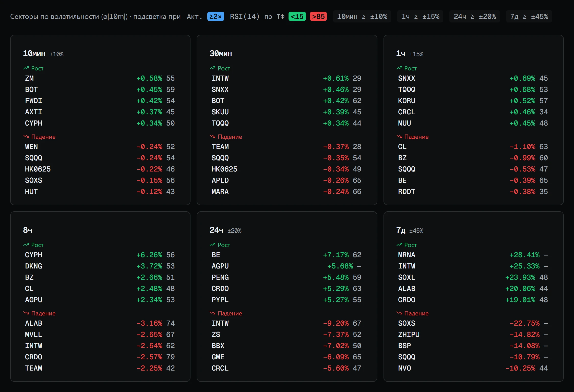Click the blue ≥2x activity badge
The width and height of the screenshot is (574, 392).
(216, 17)
